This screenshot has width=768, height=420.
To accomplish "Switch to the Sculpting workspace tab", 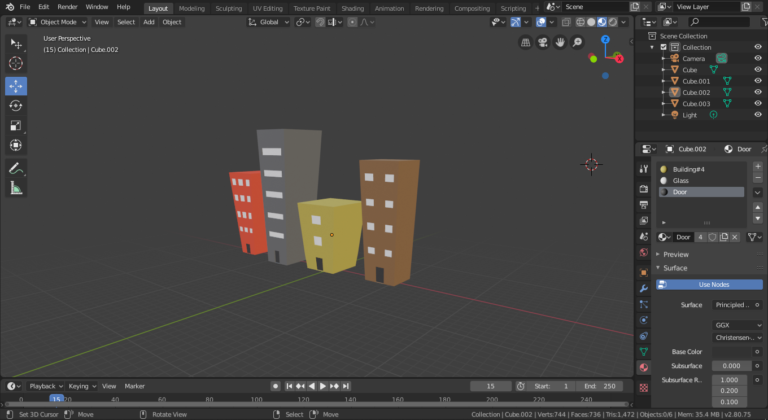I will point(229,7).
